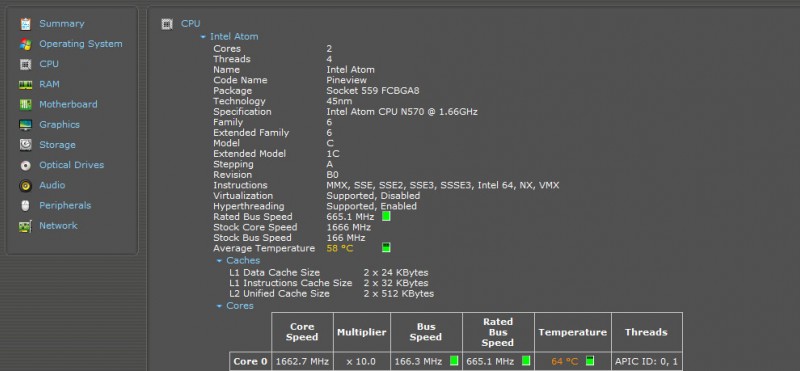Click the Optical Drives disc icon
This screenshot has height=371, width=800.
[26, 165]
